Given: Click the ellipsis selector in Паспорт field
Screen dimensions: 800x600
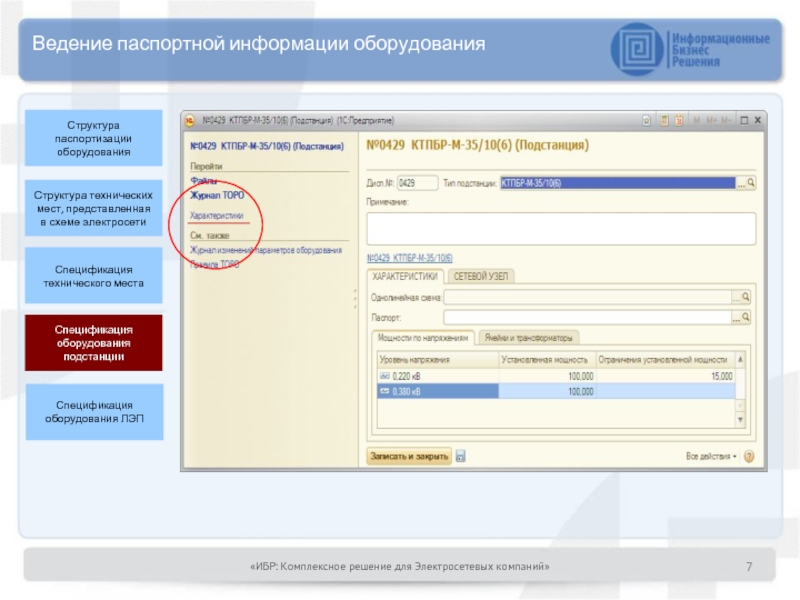Looking at the screenshot, I should 735,317.
